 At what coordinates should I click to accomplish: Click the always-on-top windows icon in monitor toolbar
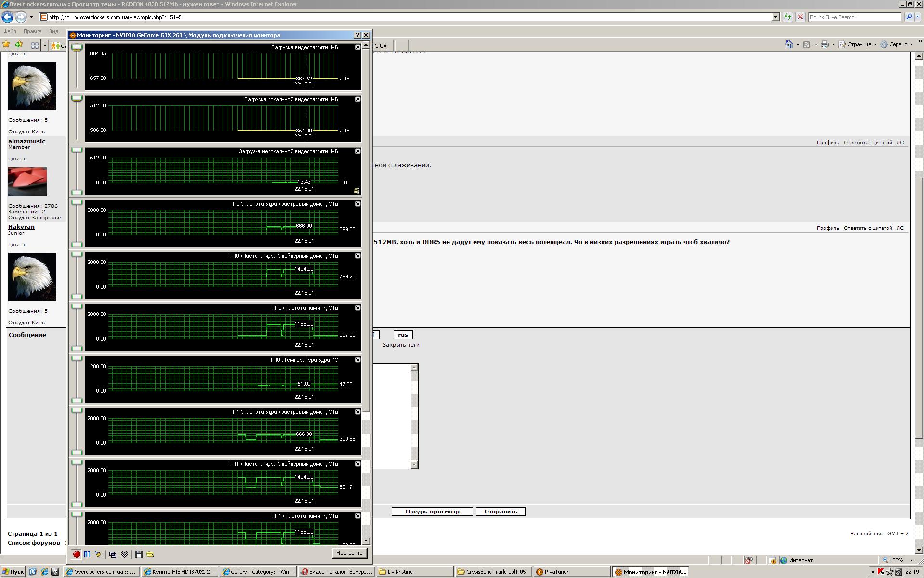click(113, 554)
